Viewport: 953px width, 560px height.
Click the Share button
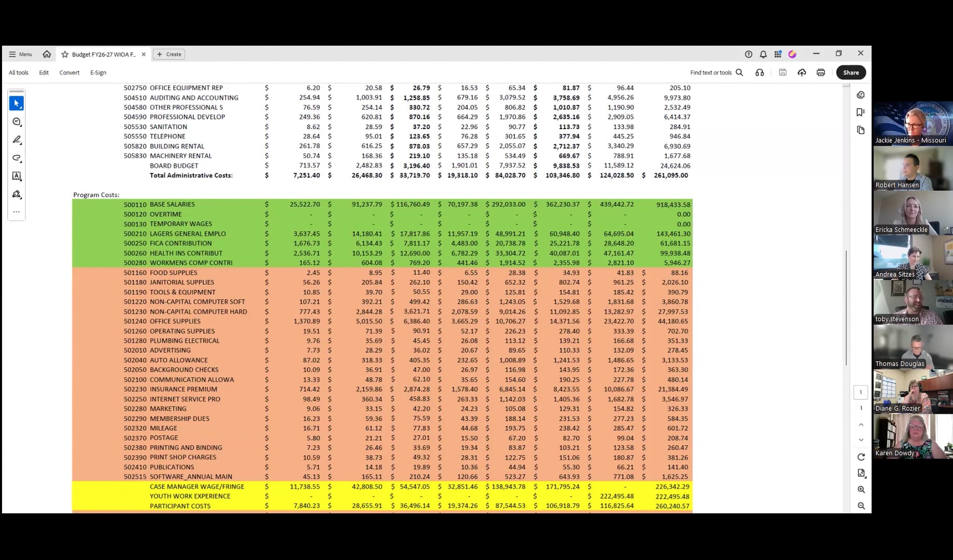(x=851, y=73)
